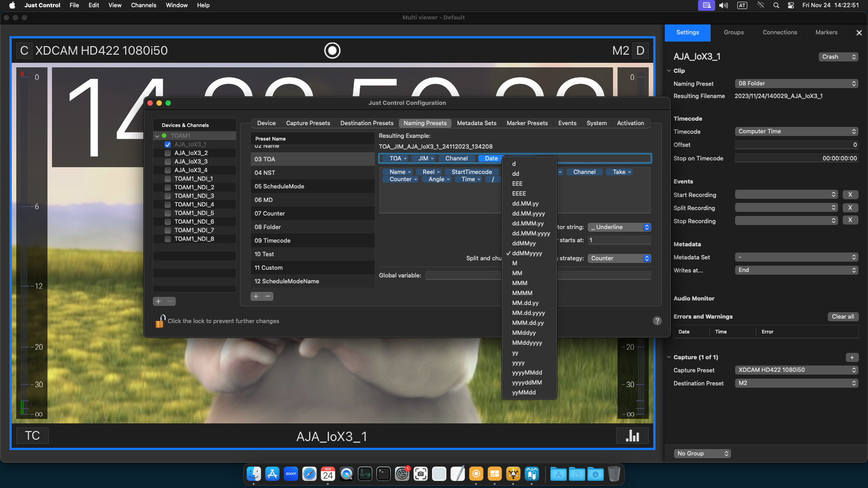Open the separator Underline dropdown
Viewport: 868px width, 488px height.
619,227
